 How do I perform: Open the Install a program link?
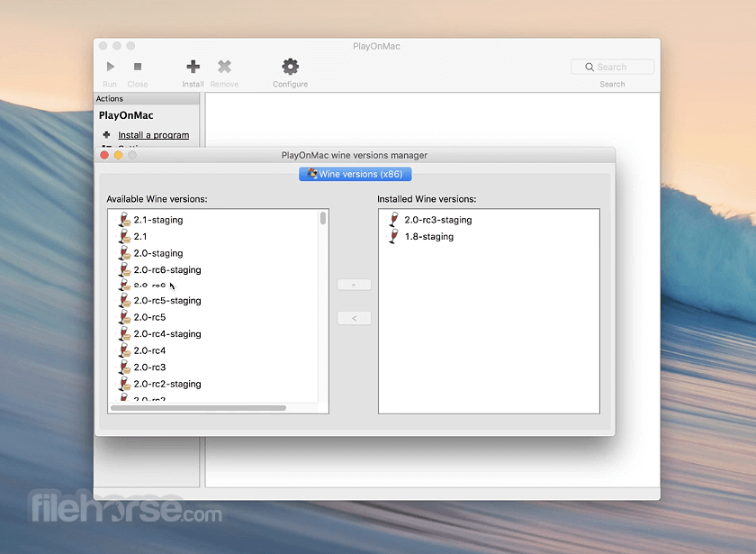tap(153, 135)
